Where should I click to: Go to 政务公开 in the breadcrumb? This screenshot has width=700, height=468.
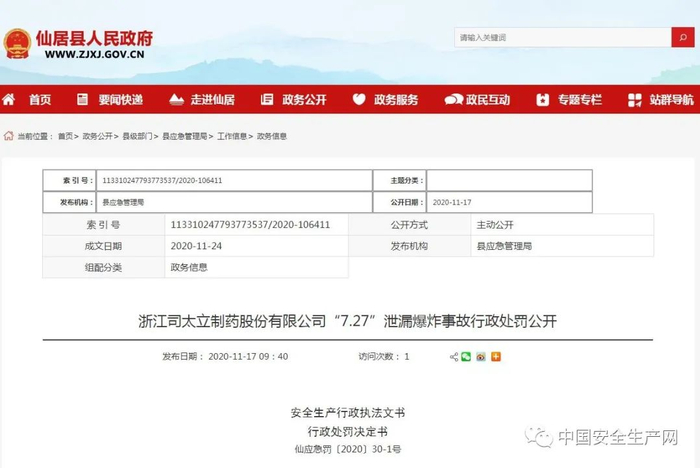point(97,136)
